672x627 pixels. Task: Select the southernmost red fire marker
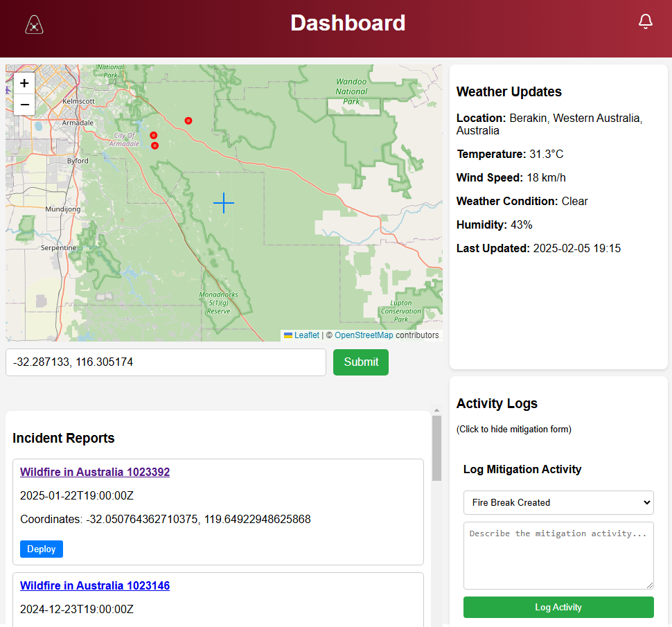[155, 145]
